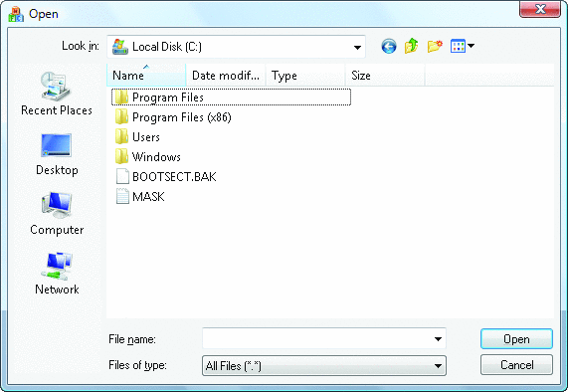The width and height of the screenshot is (568, 392).
Task: Click the 'Desktop' label text
Action: coord(57,170)
